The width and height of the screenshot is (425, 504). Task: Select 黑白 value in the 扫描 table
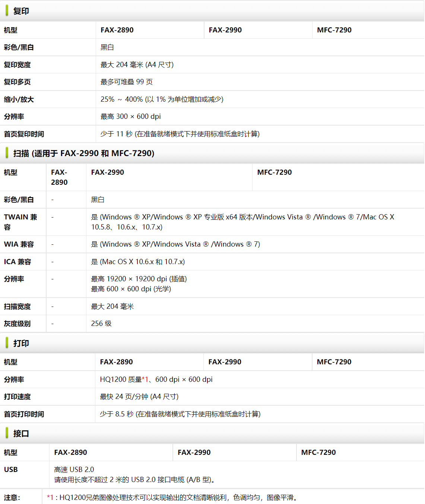pyautogui.click(x=98, y=200)
